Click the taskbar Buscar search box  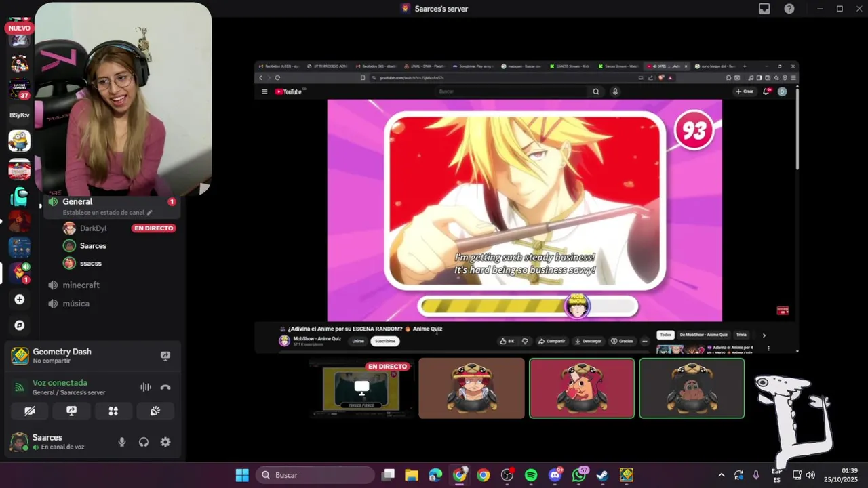pos(316,475)
